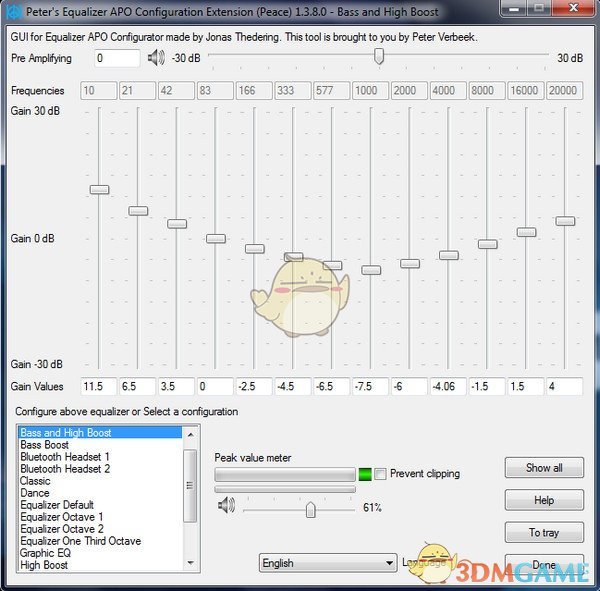600x591 pixels.
Task: Click the 3.5 gain value field
Action: tap(176, 386)
